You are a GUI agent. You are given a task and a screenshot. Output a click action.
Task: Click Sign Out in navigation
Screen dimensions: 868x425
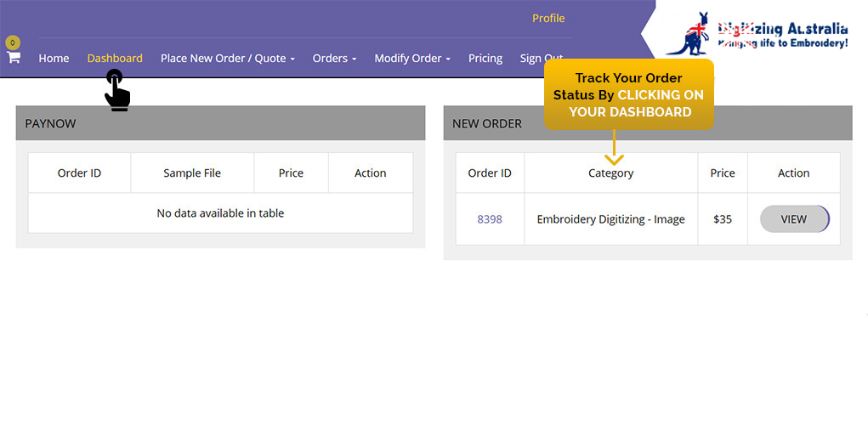point(542,59)
